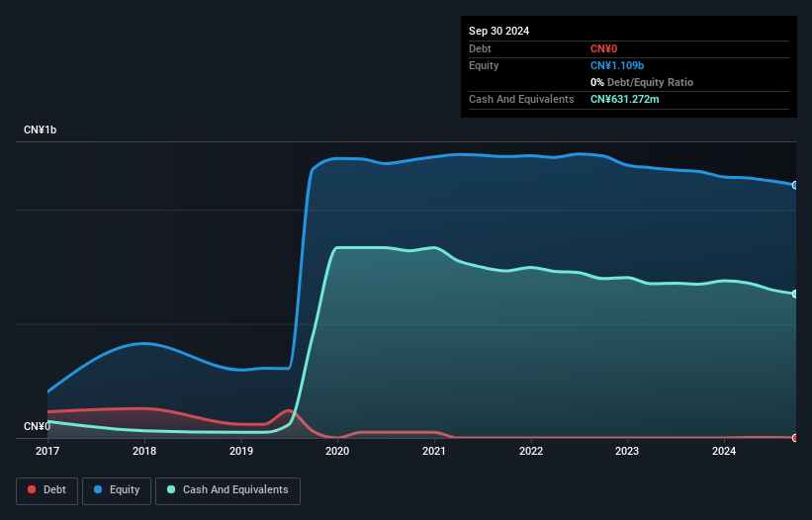Click the 2022 x-axis label
The height and width of the screenshot is (520, 812).
[531, 451]
